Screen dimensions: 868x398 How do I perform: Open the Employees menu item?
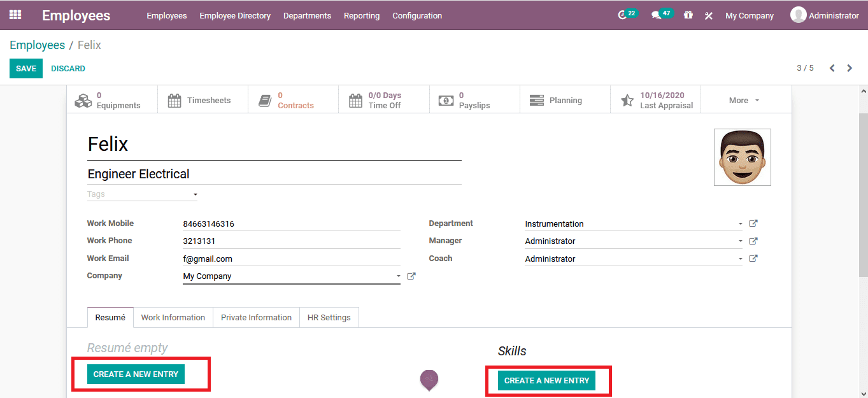167,15
